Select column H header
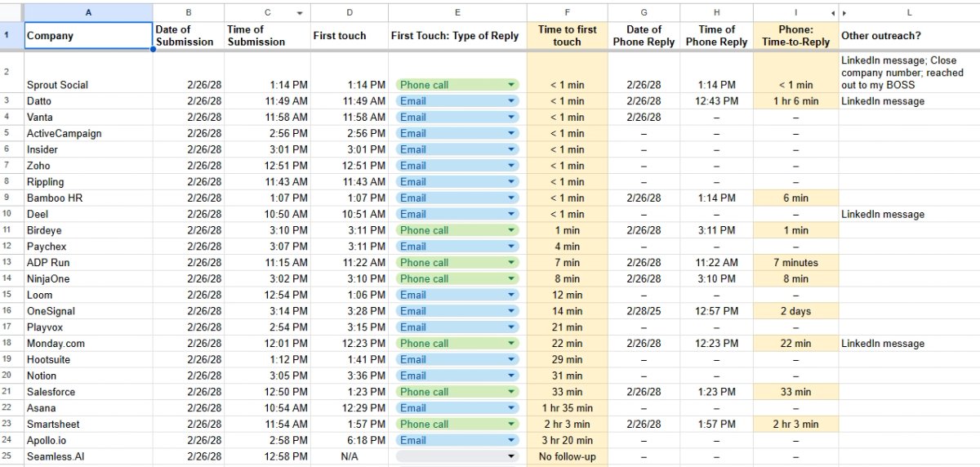Screen dimensions: 980x467 click(x=716, y=13)
